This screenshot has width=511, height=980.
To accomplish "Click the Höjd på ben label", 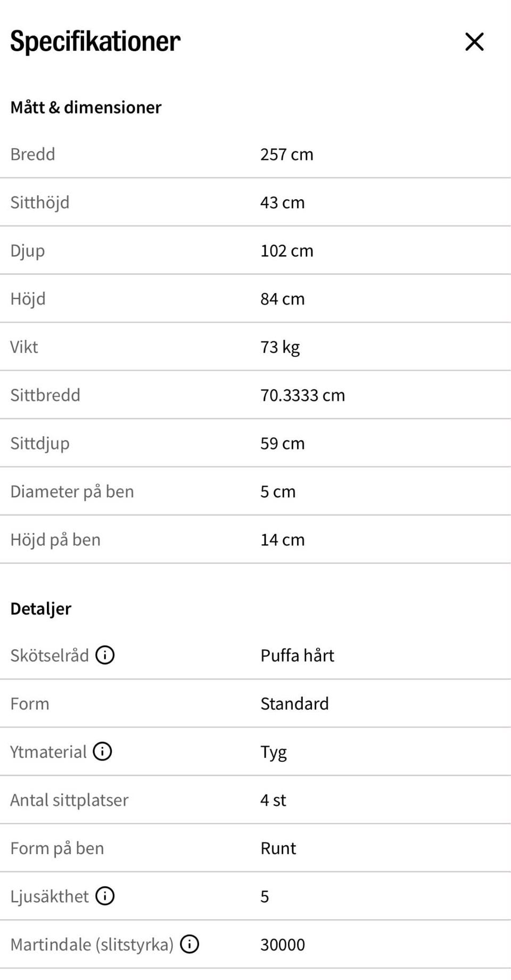I will [x=55, y=540].
